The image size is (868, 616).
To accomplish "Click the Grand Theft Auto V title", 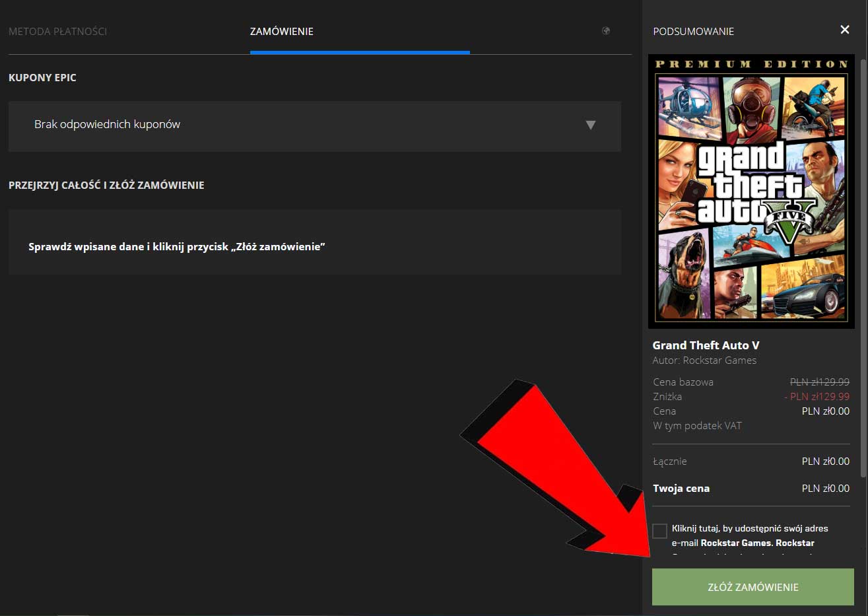I will point(706,345).
